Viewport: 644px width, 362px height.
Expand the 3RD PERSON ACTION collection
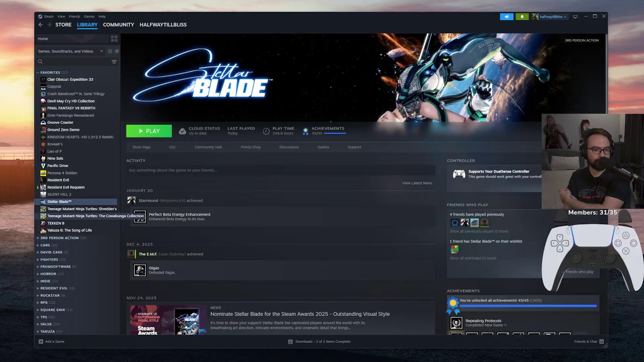pyautogui.click(x=37, y=238)
